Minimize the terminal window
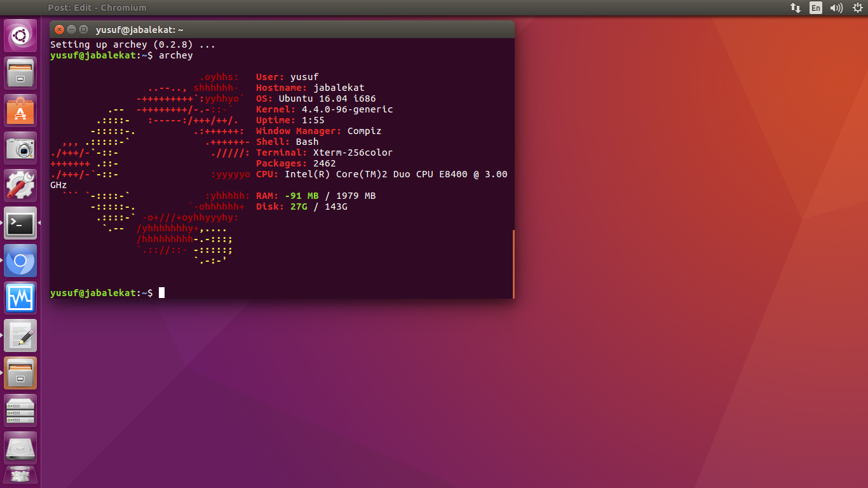 click(71, 29)
